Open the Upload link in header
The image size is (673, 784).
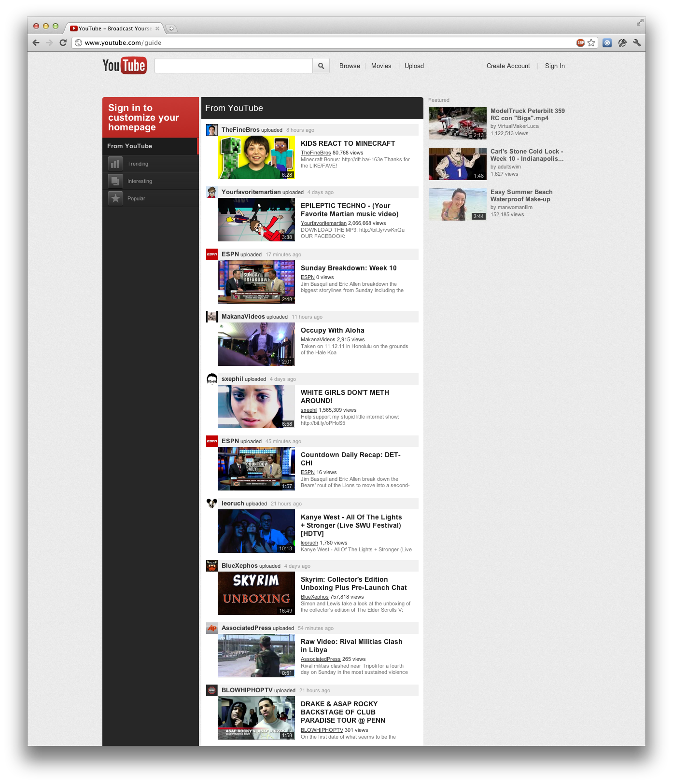(414, 66)
